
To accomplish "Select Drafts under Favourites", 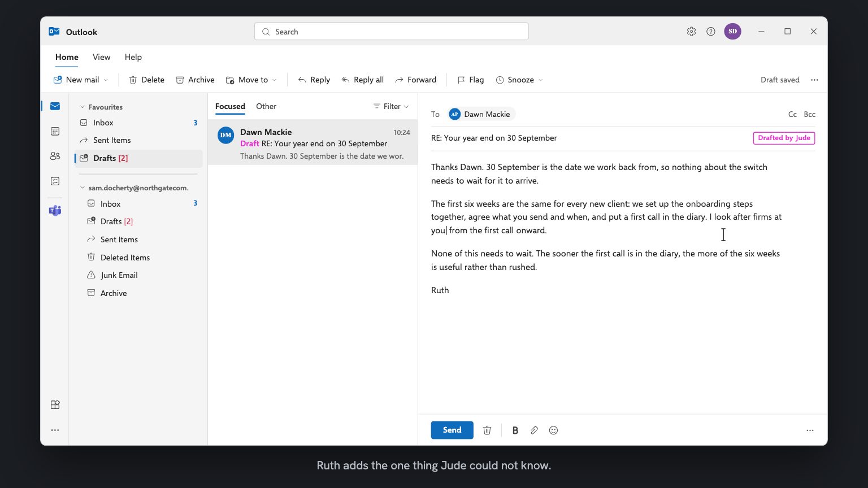I will click(x=138, y=158).
